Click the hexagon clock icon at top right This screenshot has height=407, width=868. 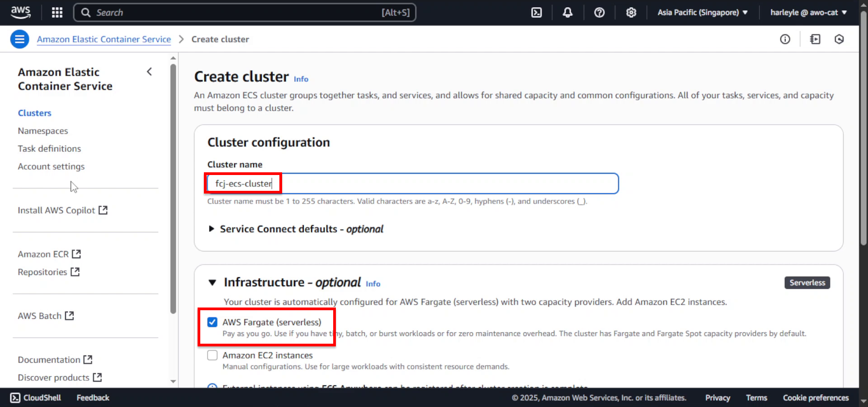839,39
